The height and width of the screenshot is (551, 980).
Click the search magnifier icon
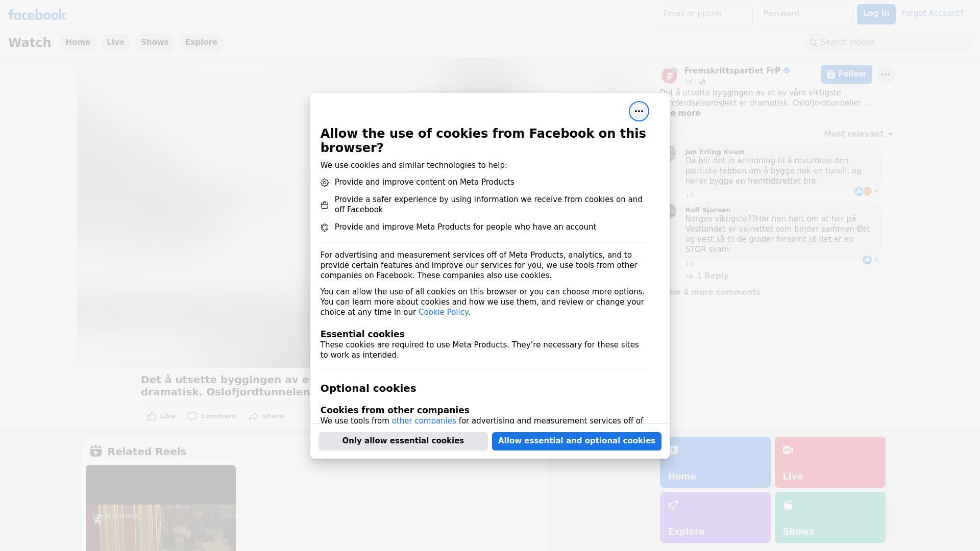(813, 43)
